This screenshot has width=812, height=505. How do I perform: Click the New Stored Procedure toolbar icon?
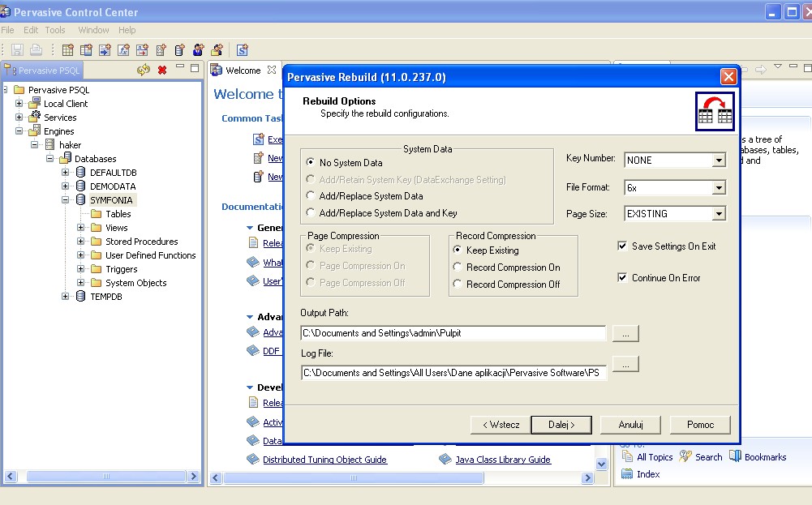pyautogui.click(x=105, y=49)
